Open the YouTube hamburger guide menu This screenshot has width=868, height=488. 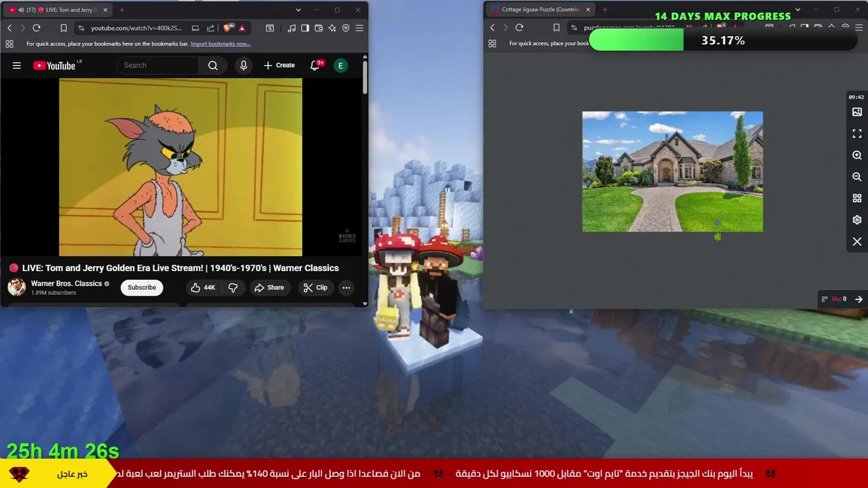(17, 65)
